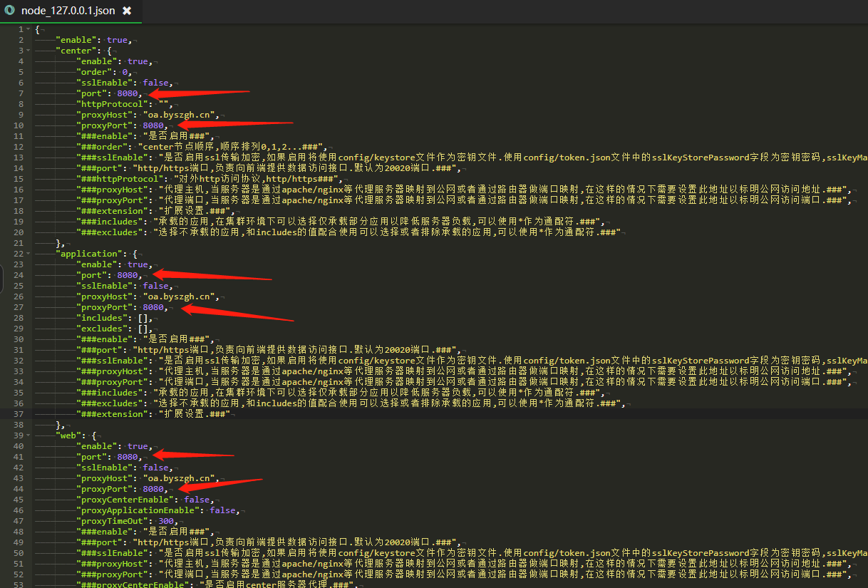The height and width of the screenshot is (588, 868).
Task: Click the 8080 port value on line 24
Action: 128,275
